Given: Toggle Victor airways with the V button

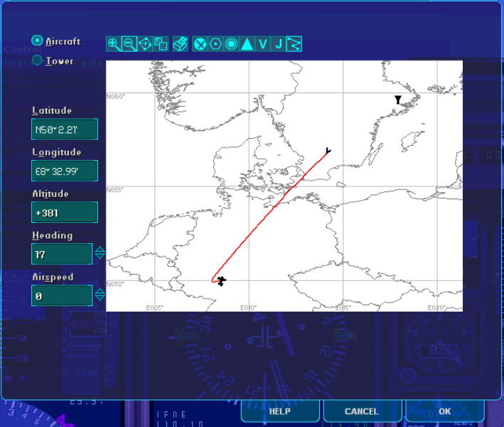Looking at the screenshot, I should pyautogui.click(x=262, y=44).
